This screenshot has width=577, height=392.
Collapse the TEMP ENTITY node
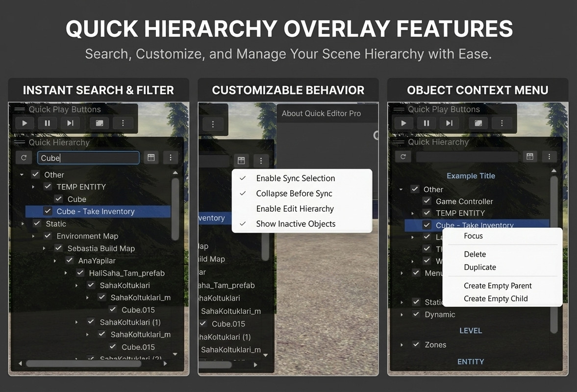tap(33, 187)
